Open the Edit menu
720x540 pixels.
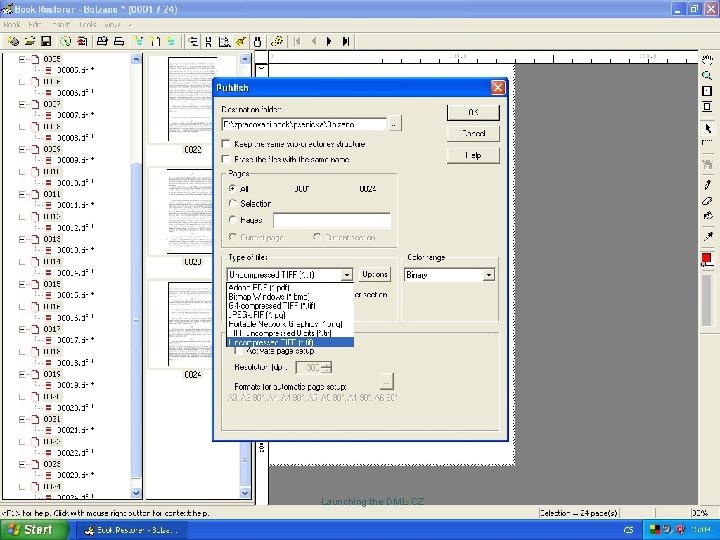click(x=34, y=24)
